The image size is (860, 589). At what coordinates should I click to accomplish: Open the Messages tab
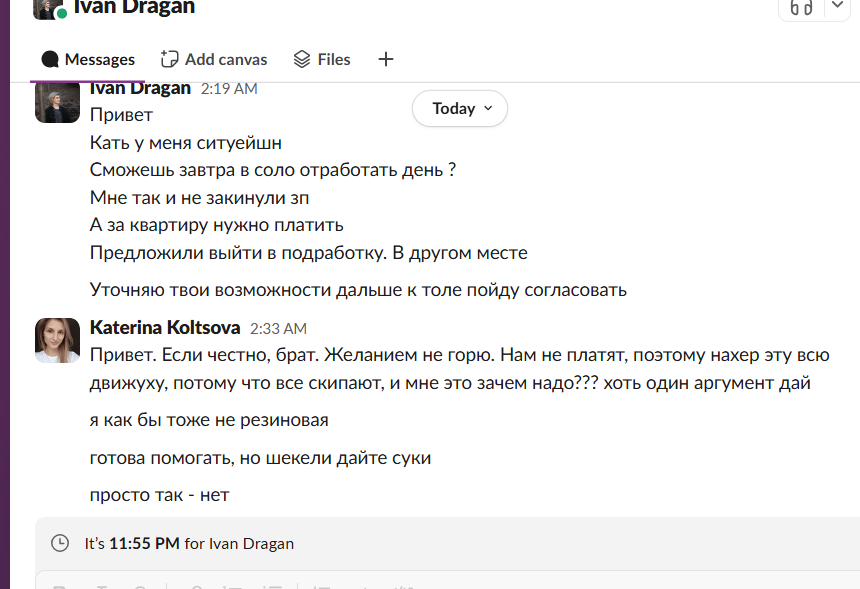(88, 59)
